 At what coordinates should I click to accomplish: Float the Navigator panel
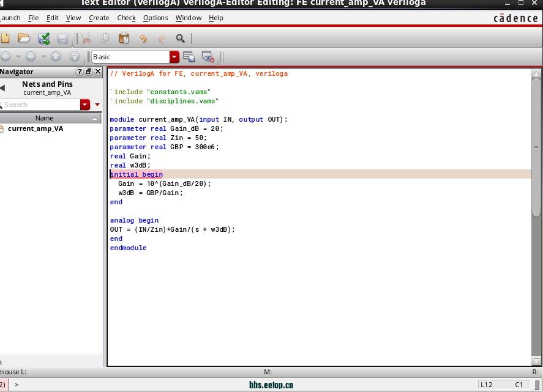pos(89,72)
